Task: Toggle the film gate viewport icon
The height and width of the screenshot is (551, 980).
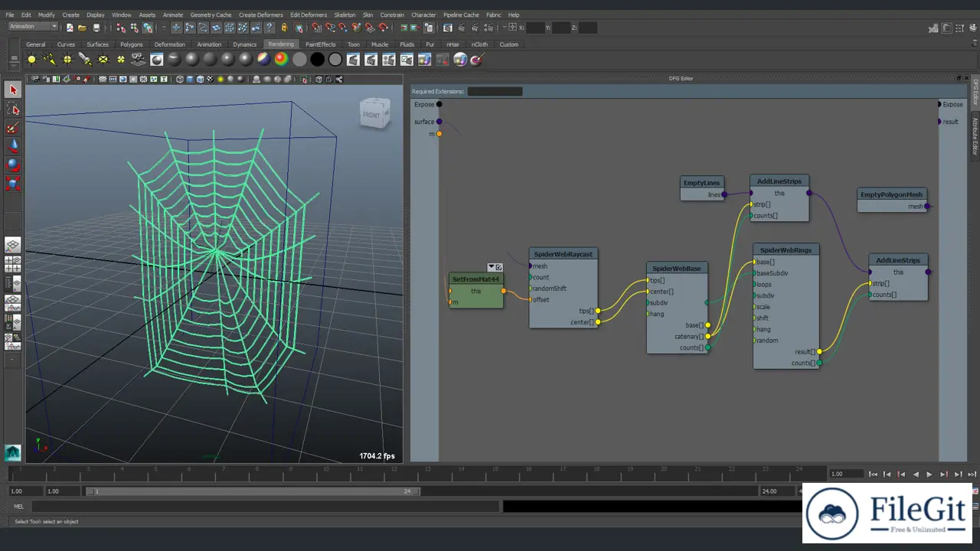Action: tap(113, 79)
